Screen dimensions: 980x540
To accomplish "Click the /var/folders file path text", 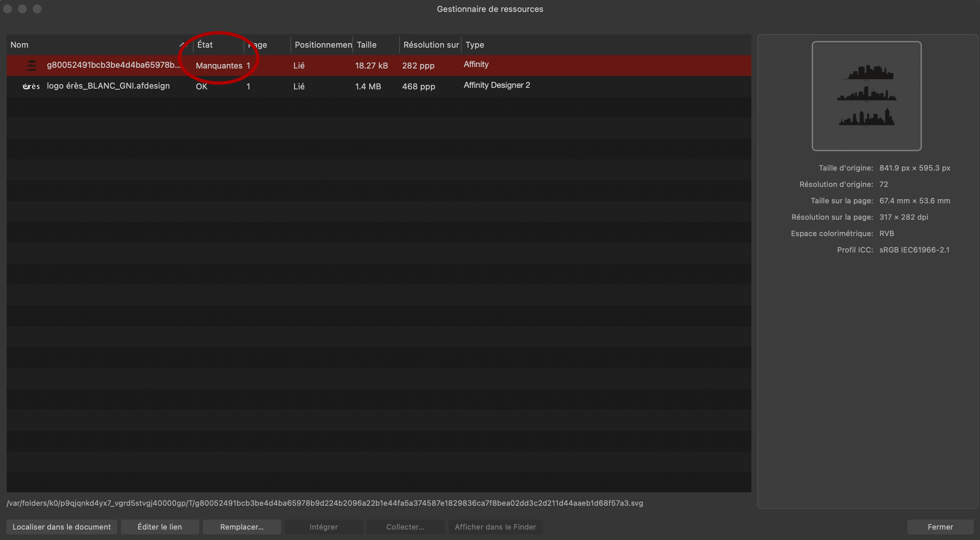I will 325,503.
